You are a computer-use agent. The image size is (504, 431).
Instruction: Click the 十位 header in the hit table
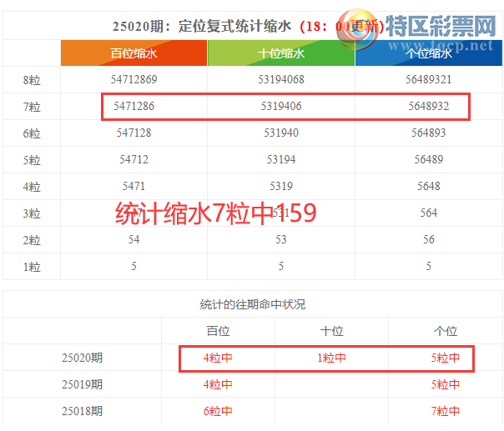click(x=332, y=331)
